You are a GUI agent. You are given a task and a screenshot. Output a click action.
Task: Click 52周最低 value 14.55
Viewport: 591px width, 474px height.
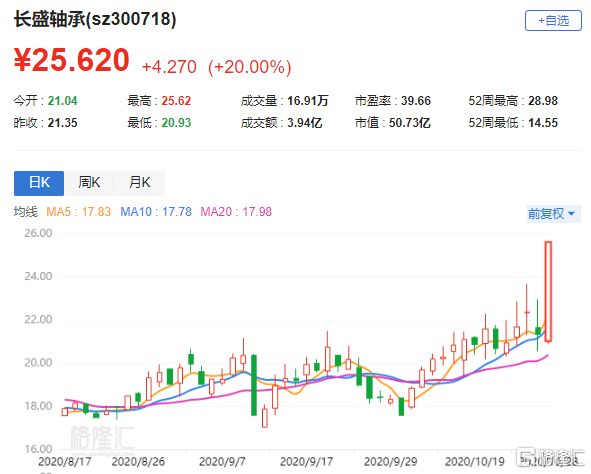pyautogui.click(x=543, y=122)
